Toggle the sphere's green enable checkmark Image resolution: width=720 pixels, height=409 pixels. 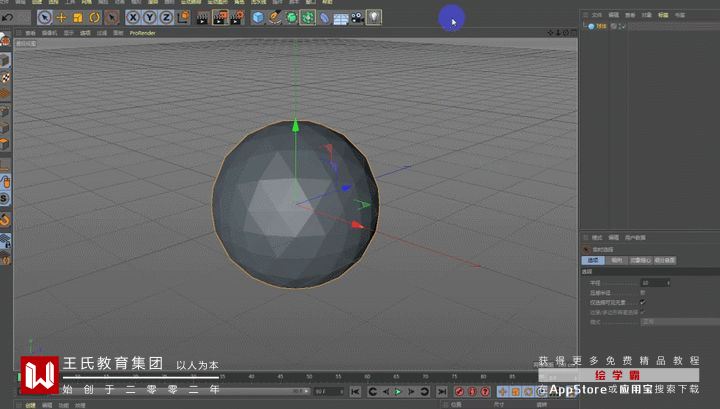pos(623,27)
